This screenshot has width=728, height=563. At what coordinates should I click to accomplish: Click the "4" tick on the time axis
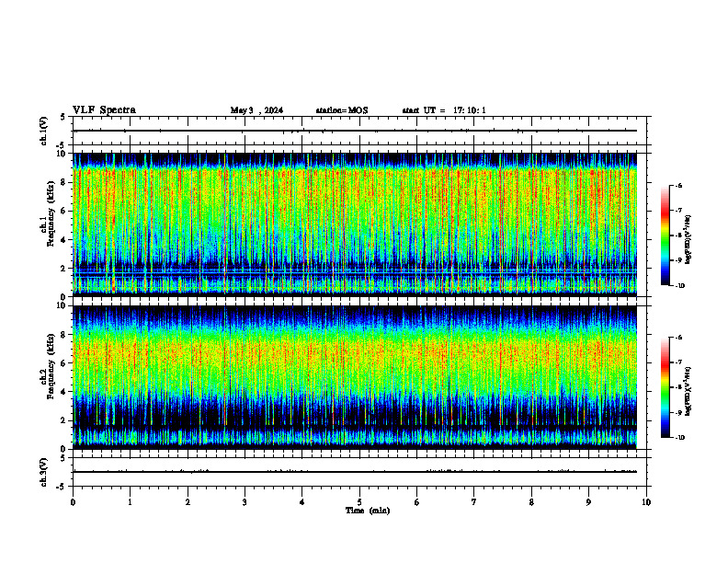302,502
